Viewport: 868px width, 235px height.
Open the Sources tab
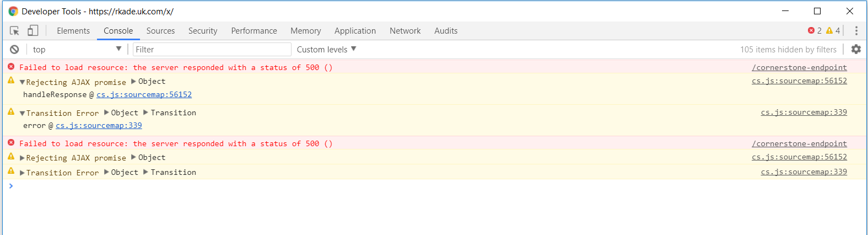pyautogui.click(x=160, y=31)
